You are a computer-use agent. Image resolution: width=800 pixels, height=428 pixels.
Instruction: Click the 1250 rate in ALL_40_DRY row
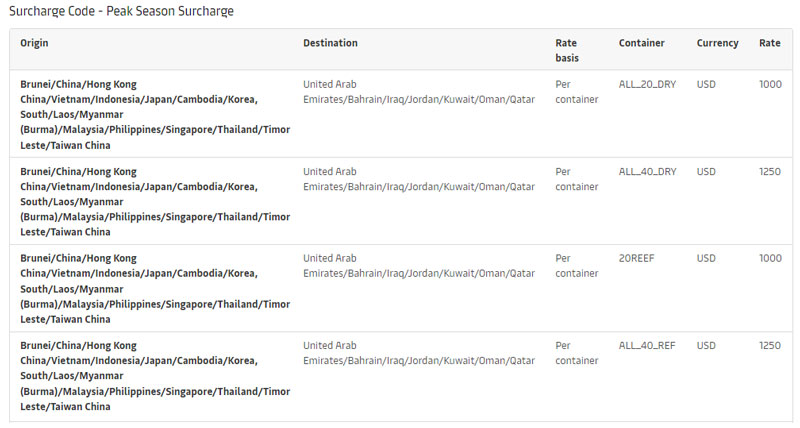770,172
